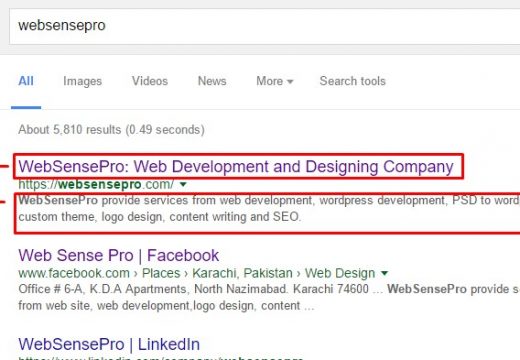Click the www.facebook.com breadcrumb URL
This screenshot has width=520, height=360.
[x=74, y=273]
